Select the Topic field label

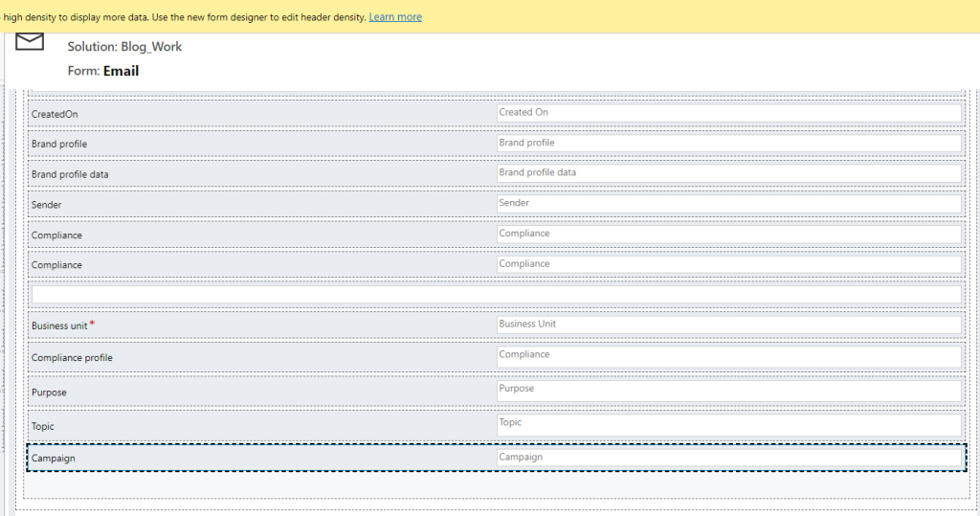pos(43,427)
